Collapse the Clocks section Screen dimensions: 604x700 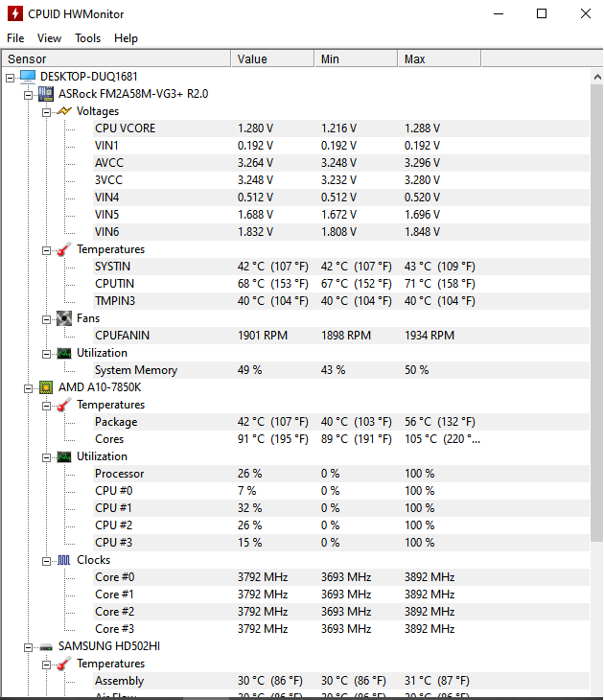click(x=46, y=561)
